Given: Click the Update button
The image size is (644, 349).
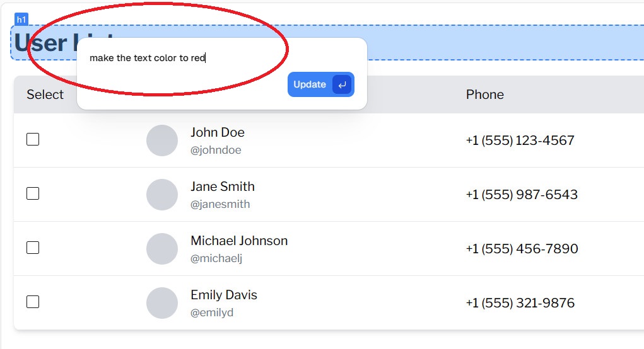Looking at the screenshot, I should (321, 84).
